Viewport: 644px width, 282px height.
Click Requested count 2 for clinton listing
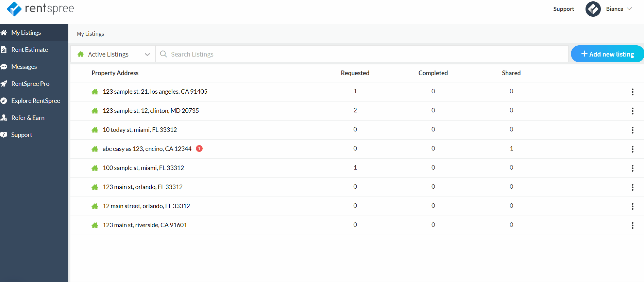tap(355, 110)
